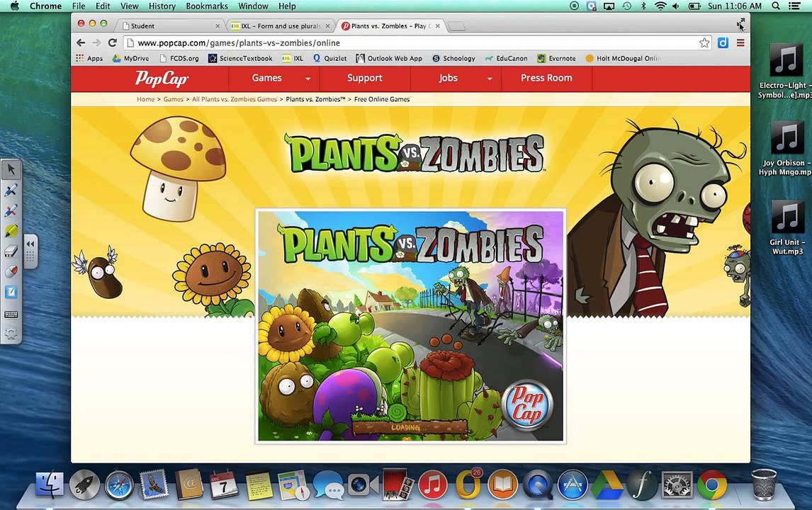
Task: Open Safari from the Dock
Action: (119, 486)
